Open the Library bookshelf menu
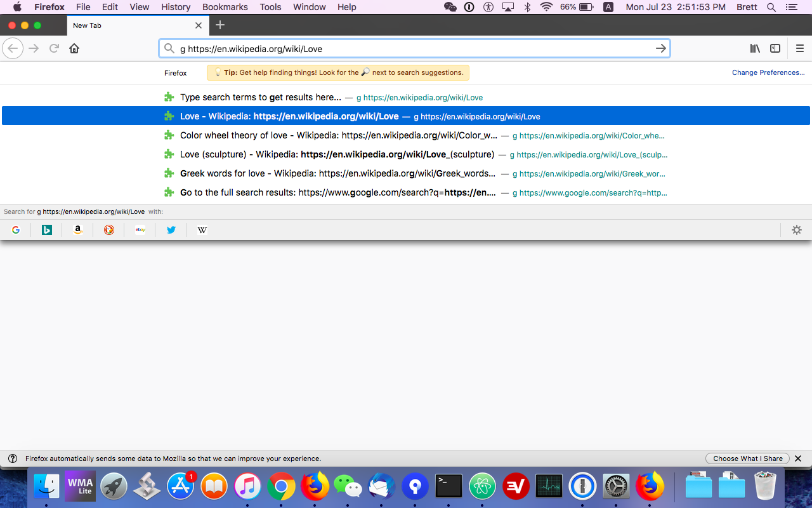 point(755,48)
